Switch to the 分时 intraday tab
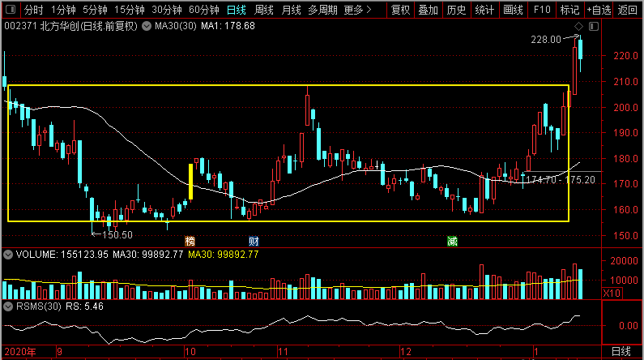Image resolution: width=644 pixels, height=360 pixels. coord(33,11)
